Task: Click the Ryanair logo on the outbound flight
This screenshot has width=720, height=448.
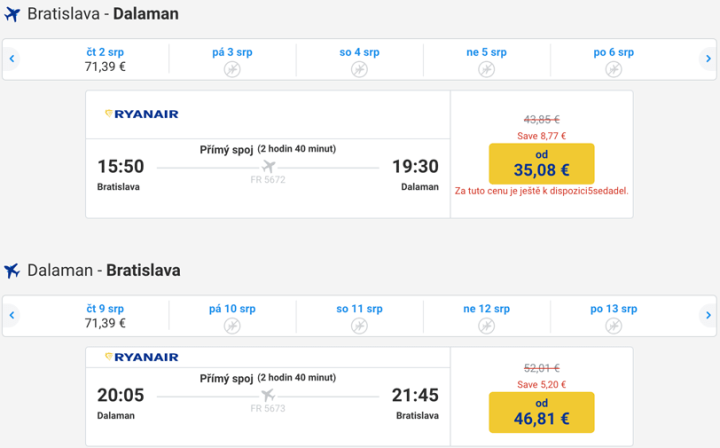Action: point(141,114)
